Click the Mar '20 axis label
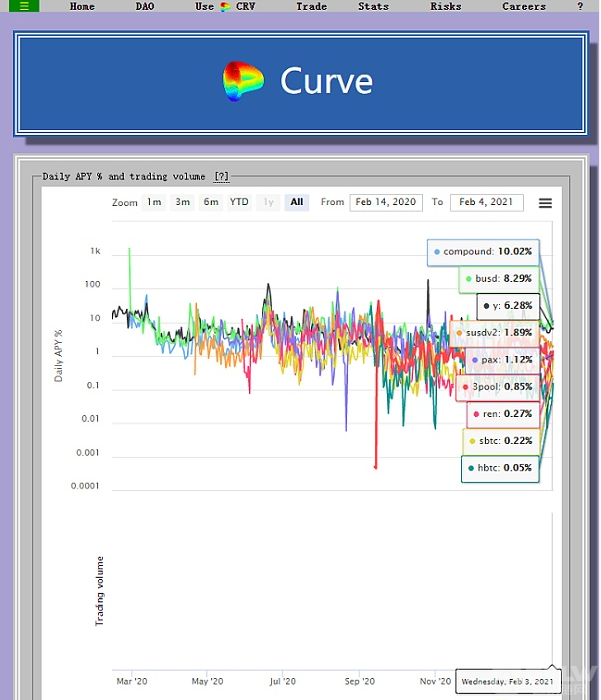The image size is (601, 700). pyautogui.click(x=132, y=681)
